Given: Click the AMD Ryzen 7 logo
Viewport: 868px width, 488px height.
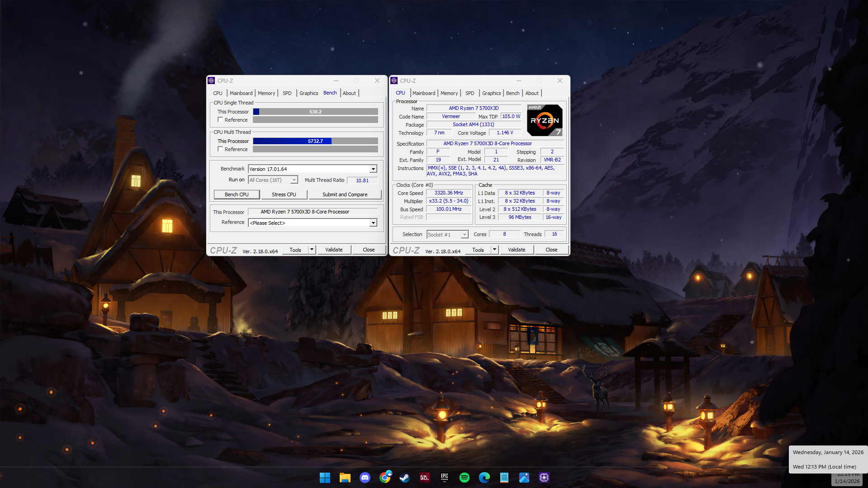Looking at the screenshot, I should [545, 120].
